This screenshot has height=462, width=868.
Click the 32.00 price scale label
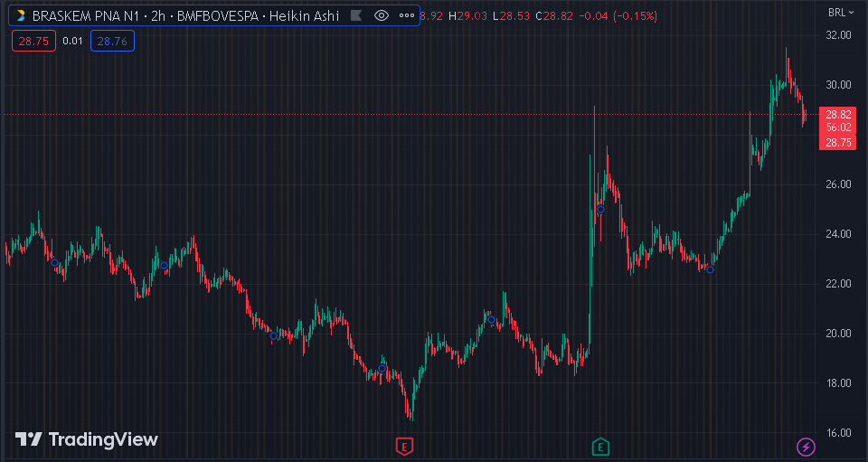pos(838,35)
